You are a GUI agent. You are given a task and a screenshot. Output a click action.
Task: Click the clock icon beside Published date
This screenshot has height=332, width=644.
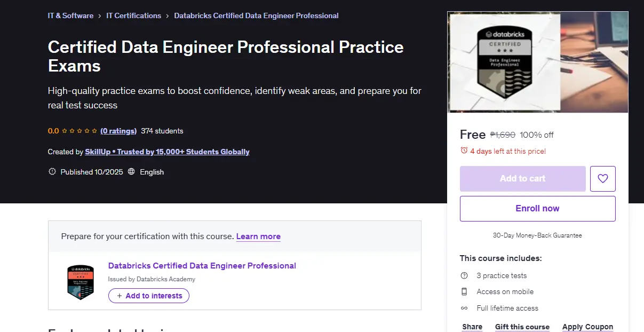point(52,172)
